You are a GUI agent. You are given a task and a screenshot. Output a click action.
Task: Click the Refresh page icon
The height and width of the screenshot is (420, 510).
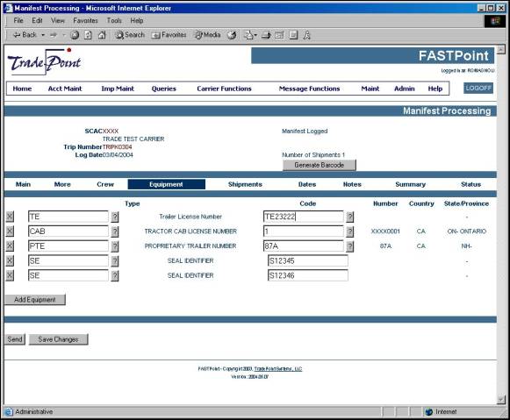88,35
